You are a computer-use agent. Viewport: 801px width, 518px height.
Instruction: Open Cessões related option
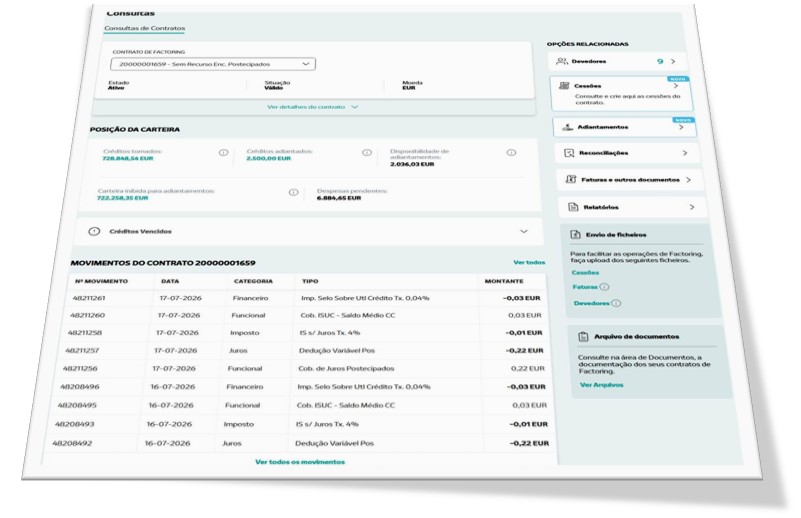621,93
